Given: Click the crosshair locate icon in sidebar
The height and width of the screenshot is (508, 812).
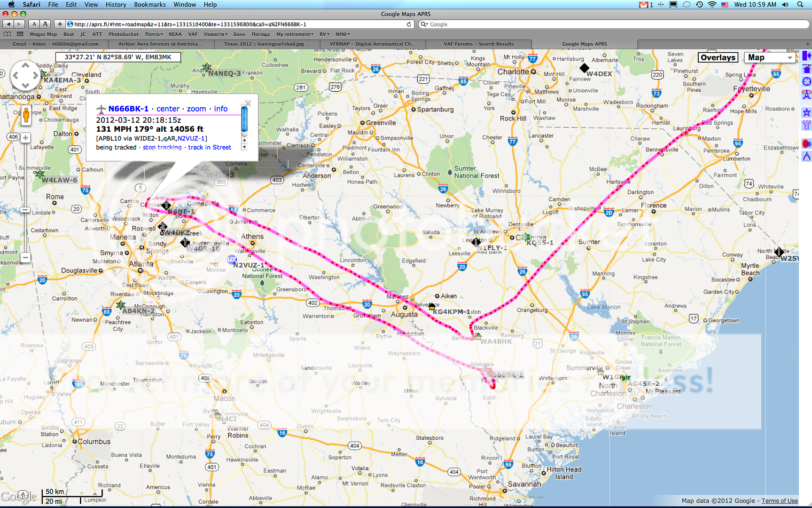Looking at the screenshot, I should [x=806, y=81].
